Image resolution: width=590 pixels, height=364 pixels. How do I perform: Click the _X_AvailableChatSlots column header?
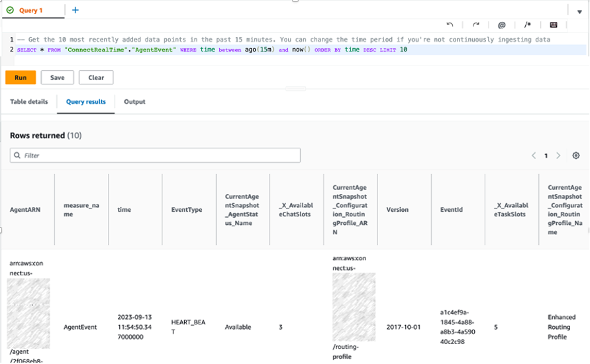296,209
